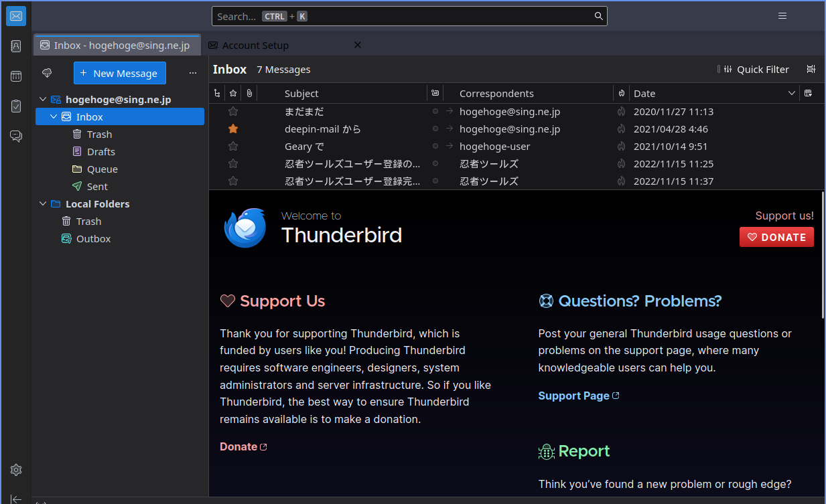This screenshot has width=826, height=504.
Task: Toggle the Quick Filter bar
Action: (x=754, y=69)
